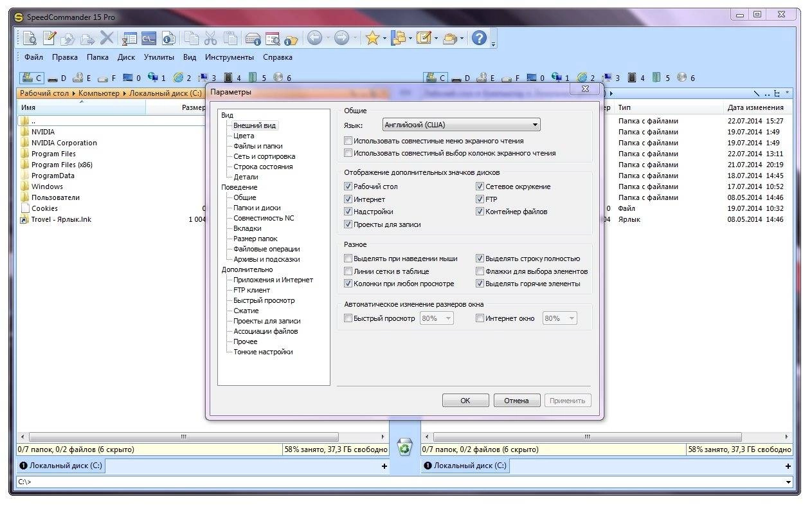Click the drive information toolbar icon

click(x=253, y=39)
